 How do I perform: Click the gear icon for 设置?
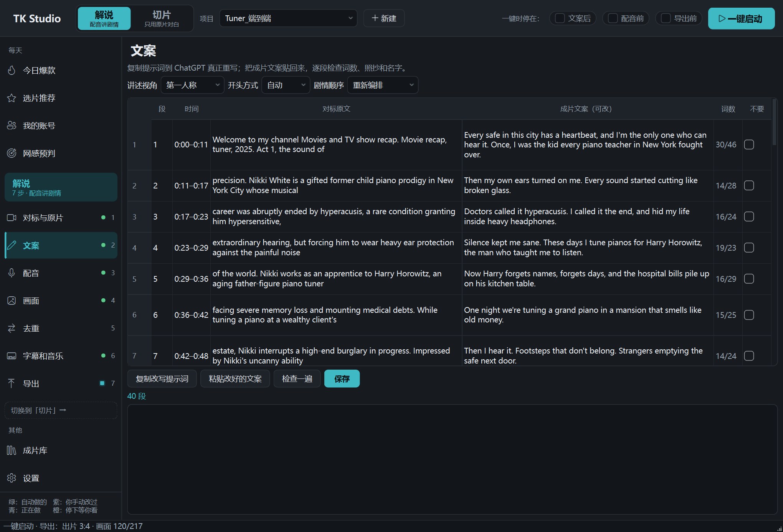pos(12,478)
